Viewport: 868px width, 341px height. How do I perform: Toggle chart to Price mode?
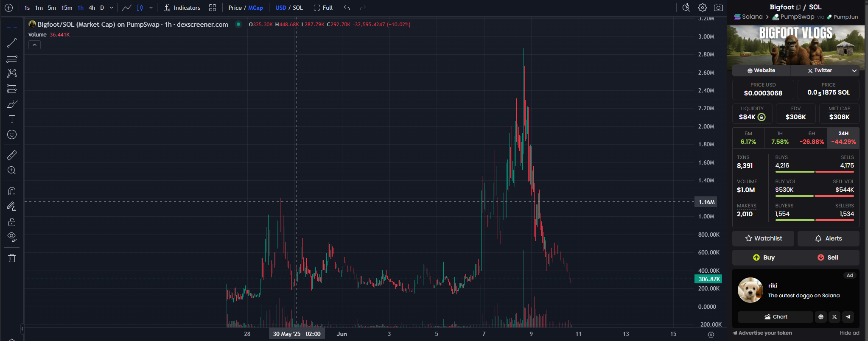tap(235, 8)
